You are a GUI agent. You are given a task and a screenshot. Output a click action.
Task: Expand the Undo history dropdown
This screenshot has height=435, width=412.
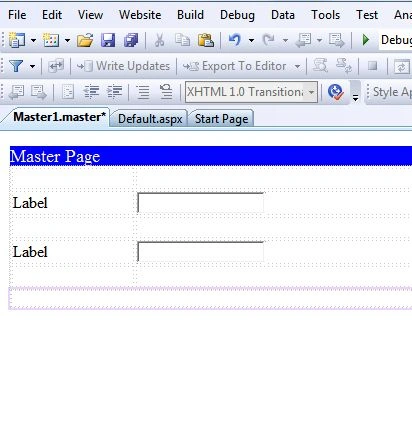point(251,40)
